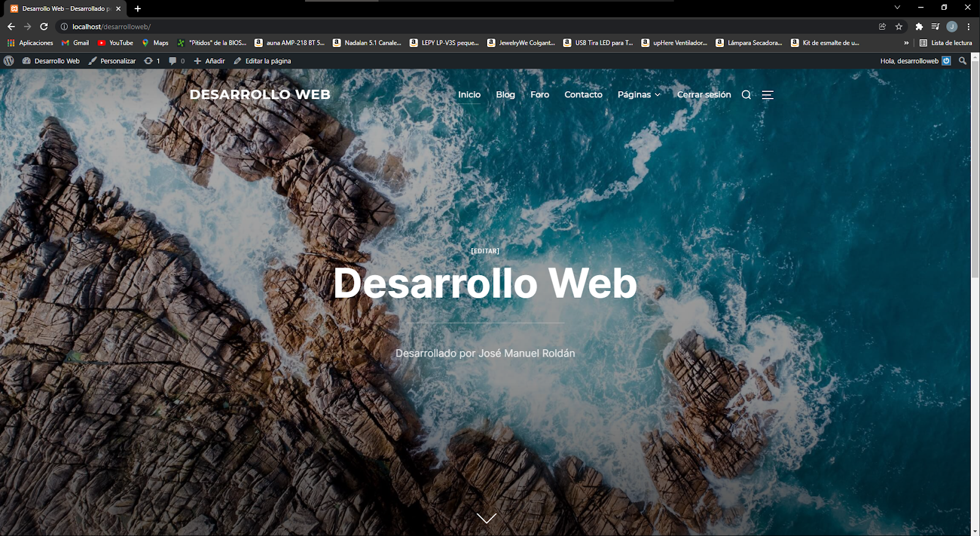
Task: Click the admin bar search magnifier icon
Action: [963, 61]
